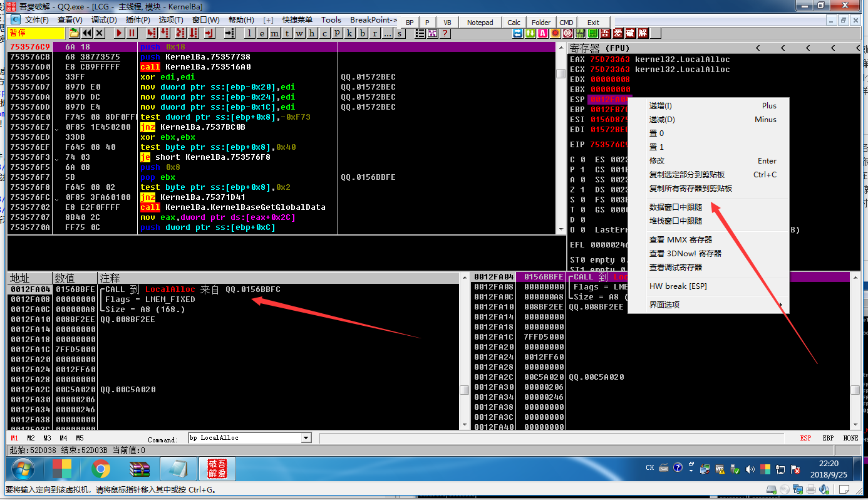Click the Calc quick-launch button
This screenshot has height=500, width=868.
514,23
